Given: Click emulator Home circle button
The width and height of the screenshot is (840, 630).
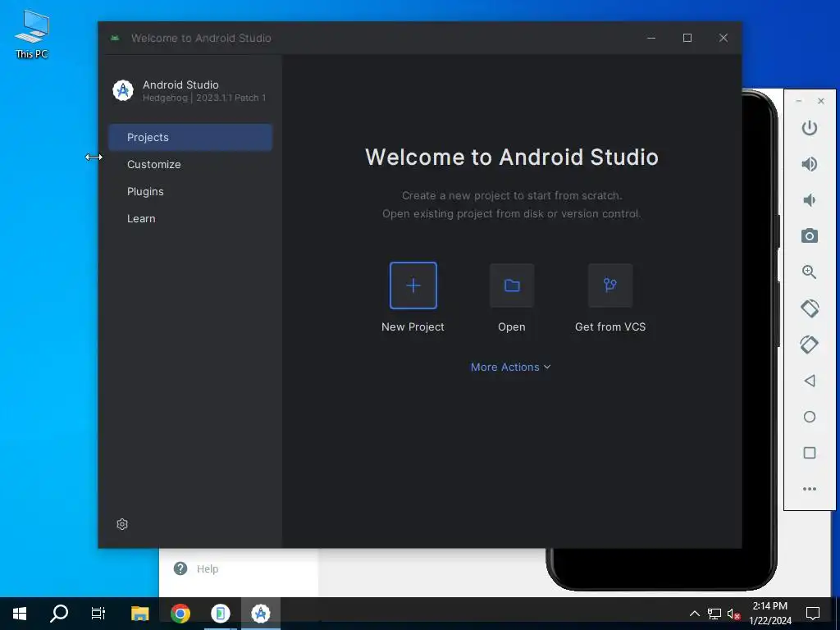Looking at the screenshot, I should (810, 417).
